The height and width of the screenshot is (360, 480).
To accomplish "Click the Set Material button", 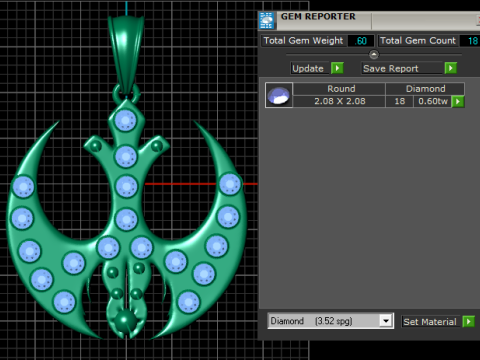I will [430, 322].
